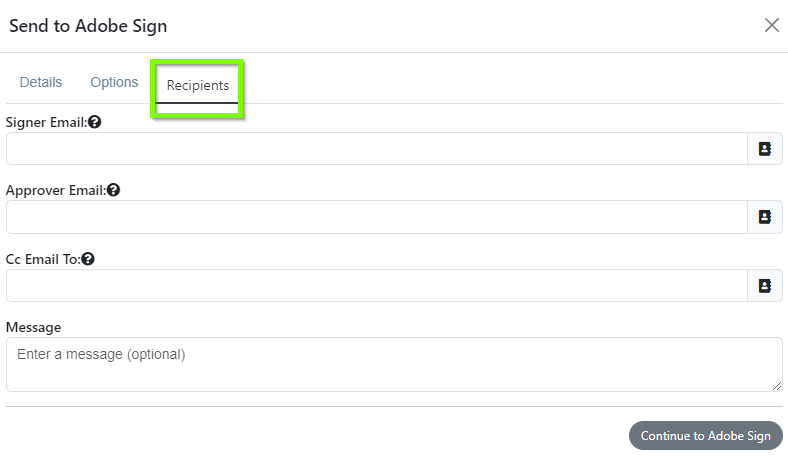The height and width of the screenshot is (461, 788).
Task: Open address book for Signer Email
Action: (765, 149)
